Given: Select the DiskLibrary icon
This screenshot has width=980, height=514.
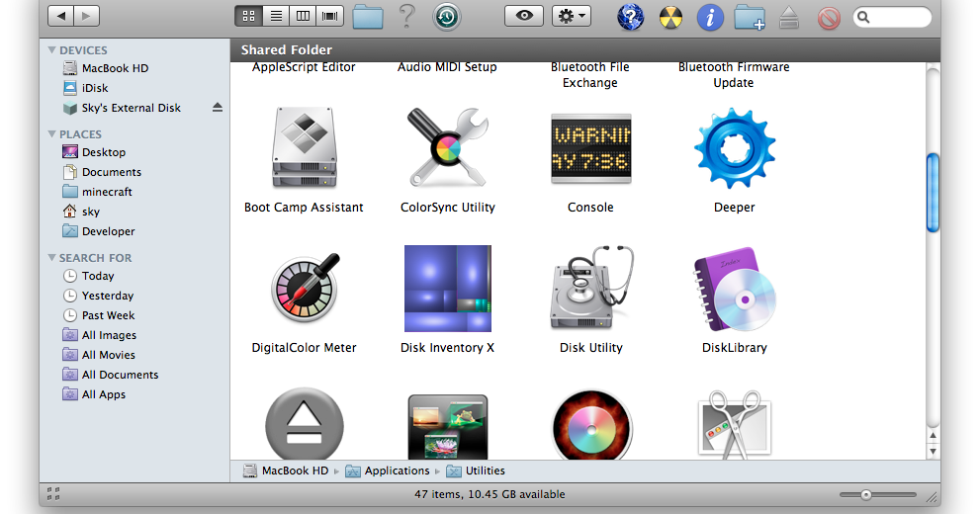Looking at the screenshot, I should pos(735,289).
